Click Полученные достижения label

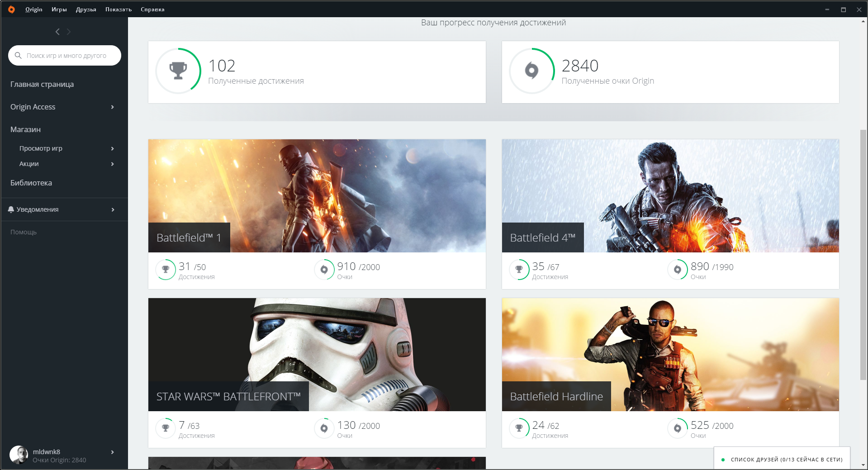[x=256, y=81]
